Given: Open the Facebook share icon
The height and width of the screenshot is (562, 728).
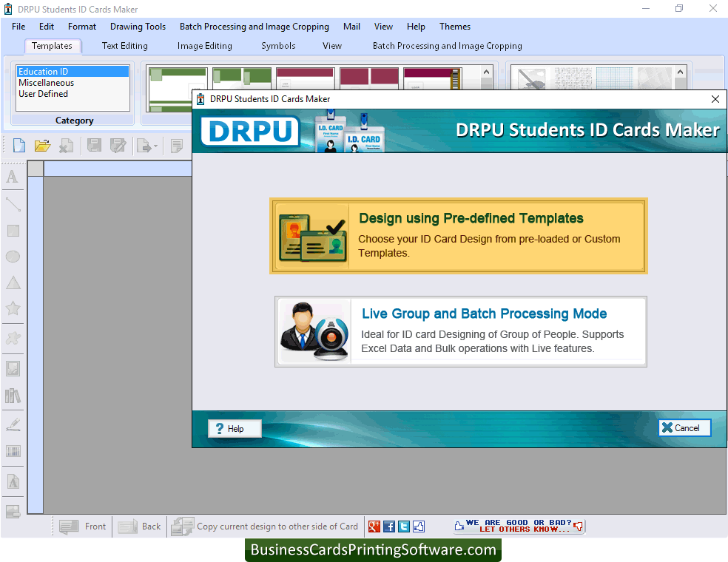Looking at the screenshot, I should pyautogui.click(x=389, y=527).
